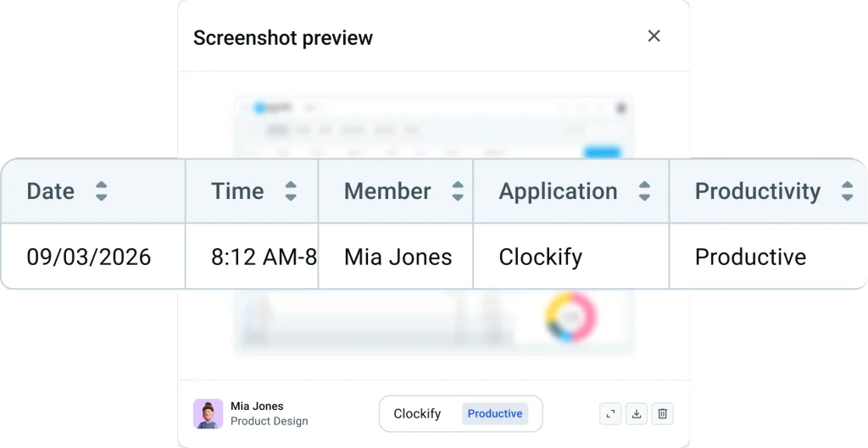
Task: Close the Screenshot preview dialog
Action: point(654,36)
